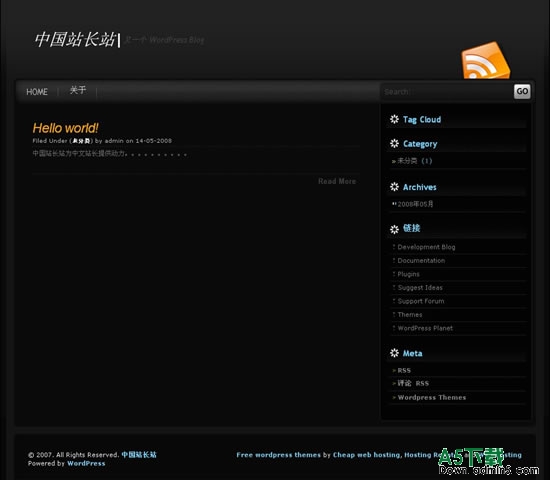The height and width of the screenshot is (480, 550).
Task: Click the Tag Cloud heading
Action: coord(422,120)
